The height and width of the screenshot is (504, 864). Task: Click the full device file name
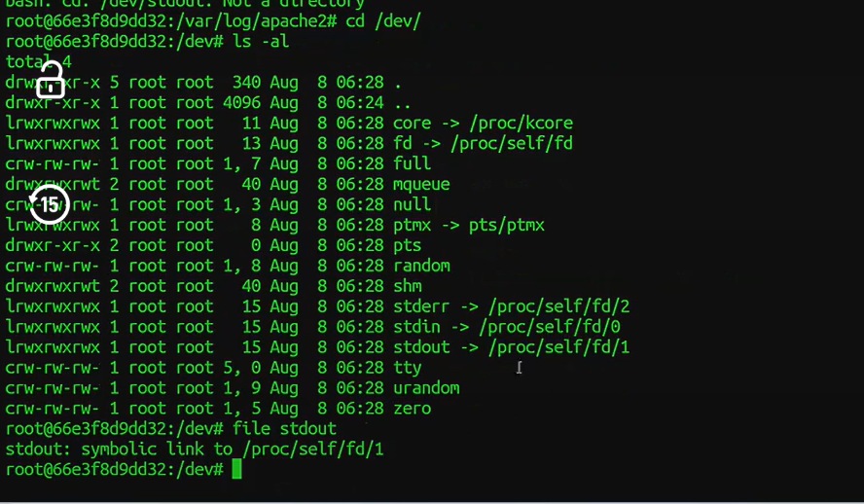413,163
